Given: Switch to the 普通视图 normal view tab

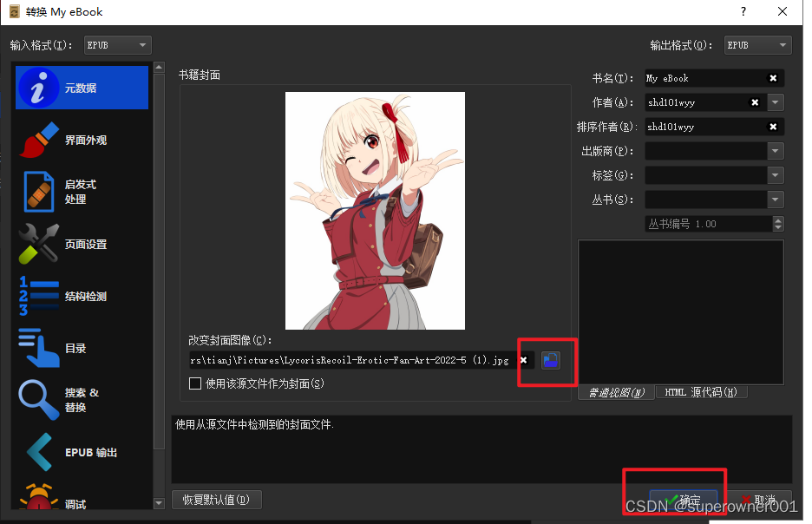Looking at the screenshot, I should (x=616, y=392).
